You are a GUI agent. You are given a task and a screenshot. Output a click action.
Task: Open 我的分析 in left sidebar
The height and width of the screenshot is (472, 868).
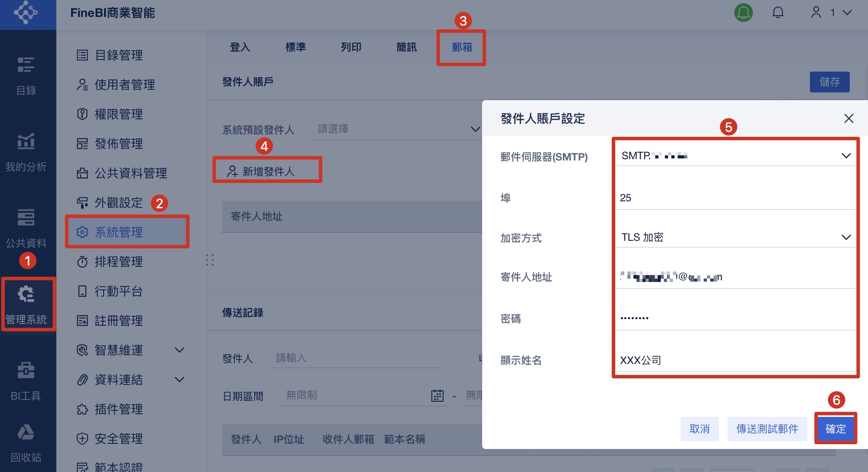(x=26, y=152)
